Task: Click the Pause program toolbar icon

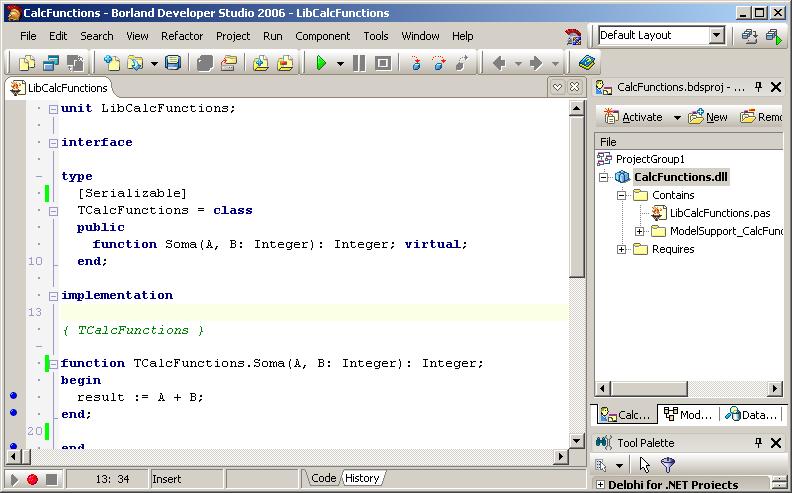Action: 359,63
